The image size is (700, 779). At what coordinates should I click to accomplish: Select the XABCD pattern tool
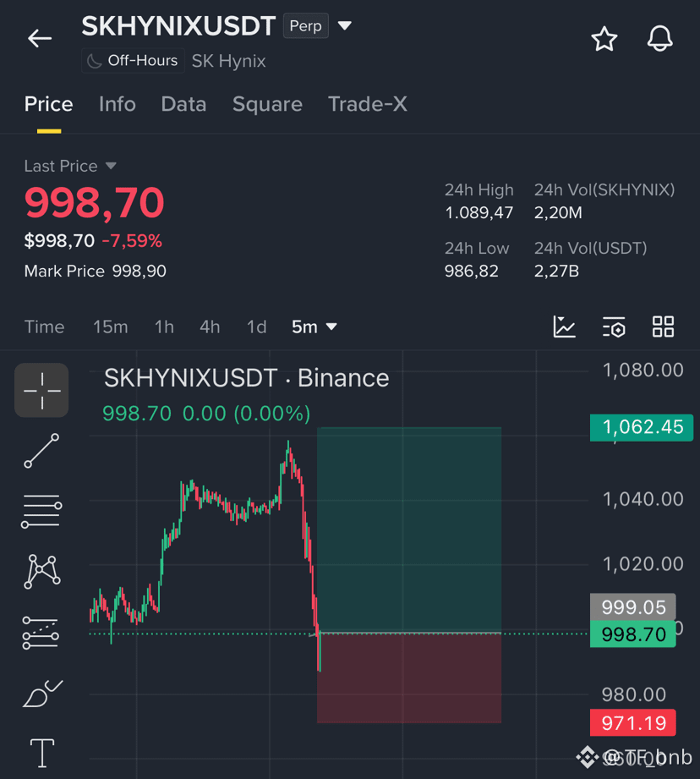click(41, 571)
